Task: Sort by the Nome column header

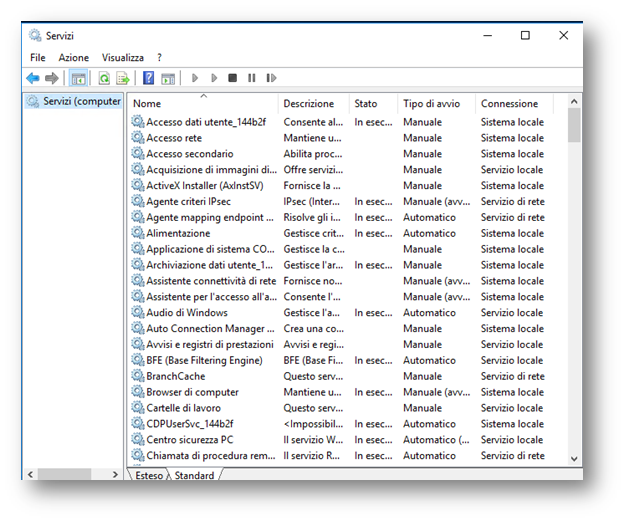Action: pyautogui.click(x=203, y=104)
